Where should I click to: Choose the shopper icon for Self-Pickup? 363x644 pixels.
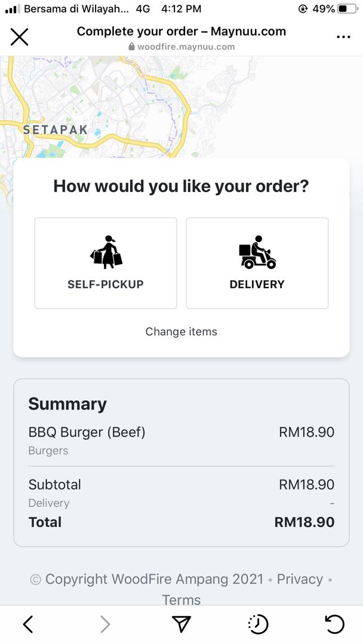106,252
